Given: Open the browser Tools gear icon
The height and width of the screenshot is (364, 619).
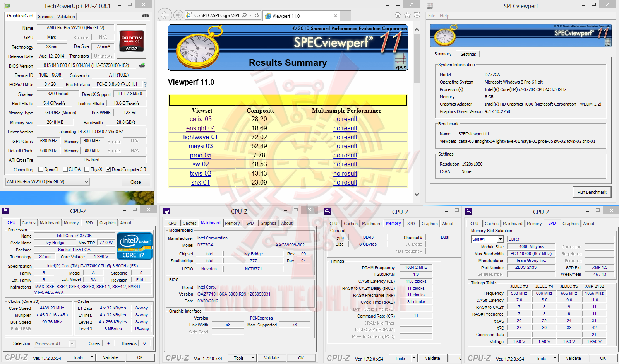Looking at the screenshot, I should (x=417, y=15).
